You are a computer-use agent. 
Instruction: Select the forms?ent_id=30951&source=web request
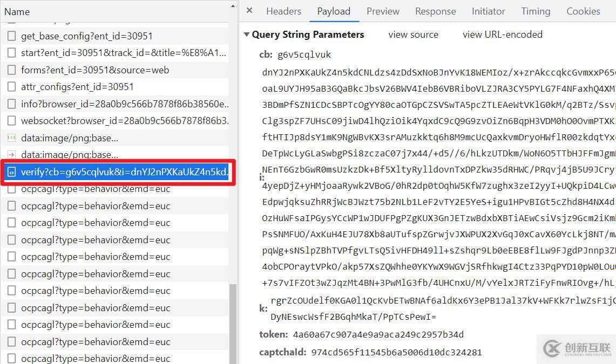[95, 70]
